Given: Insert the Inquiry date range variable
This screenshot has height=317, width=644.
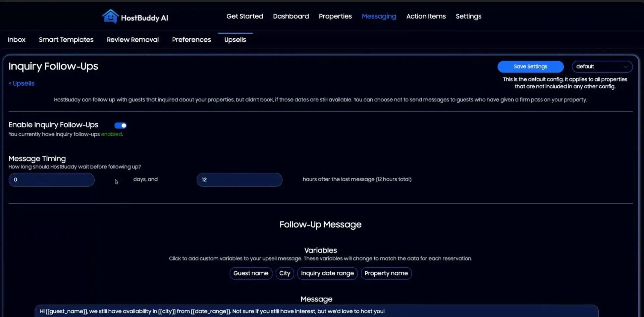Looking at the screenshot, I should pos(327,273).
